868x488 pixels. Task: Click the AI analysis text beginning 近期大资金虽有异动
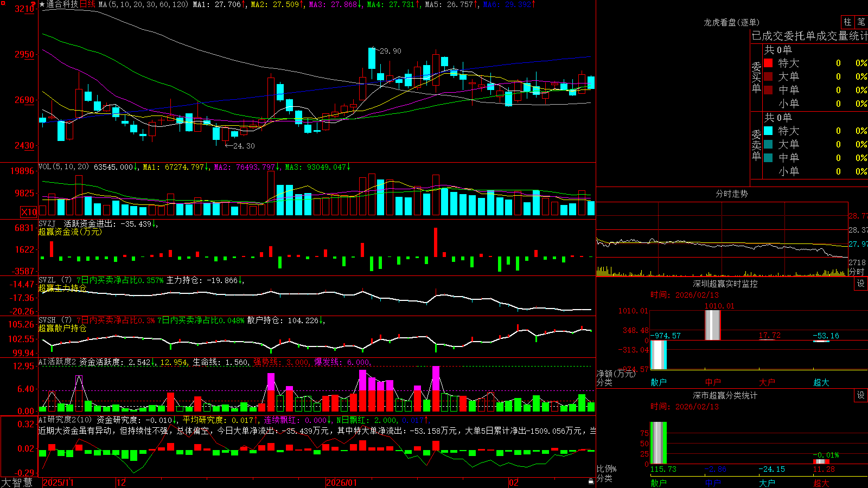pos(317,431)
